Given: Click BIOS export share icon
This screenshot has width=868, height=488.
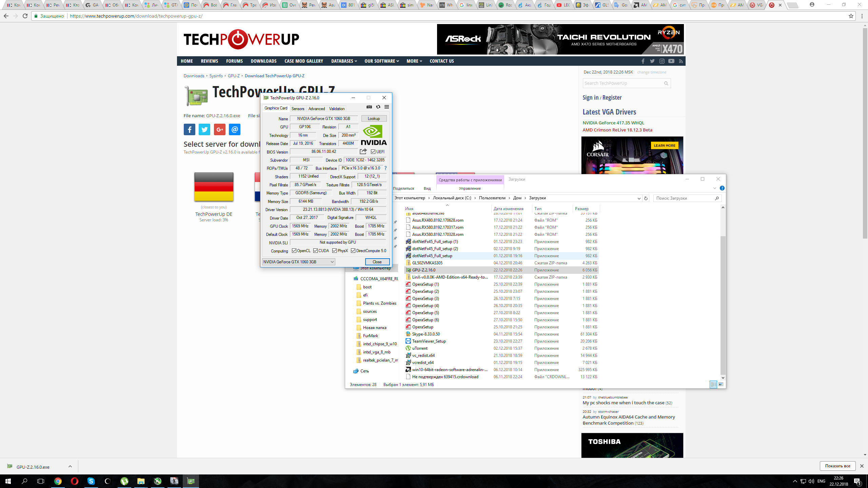Looking at the screenshot, I should click(363, 151).
